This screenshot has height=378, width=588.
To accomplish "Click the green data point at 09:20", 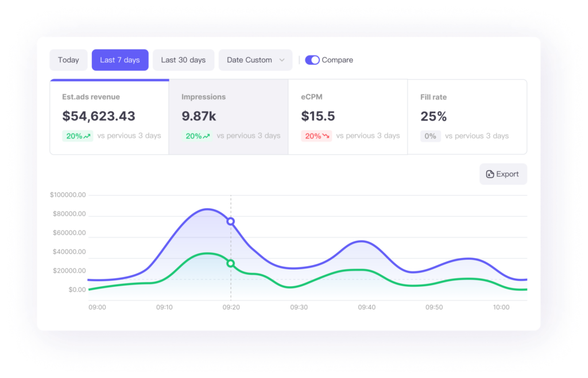I will (x=231, y=263).
